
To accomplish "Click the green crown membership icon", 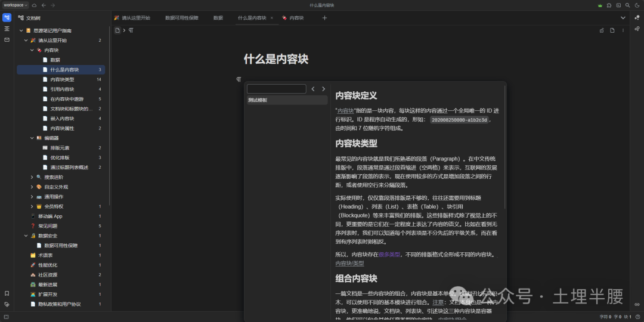I will click(600, 5).
